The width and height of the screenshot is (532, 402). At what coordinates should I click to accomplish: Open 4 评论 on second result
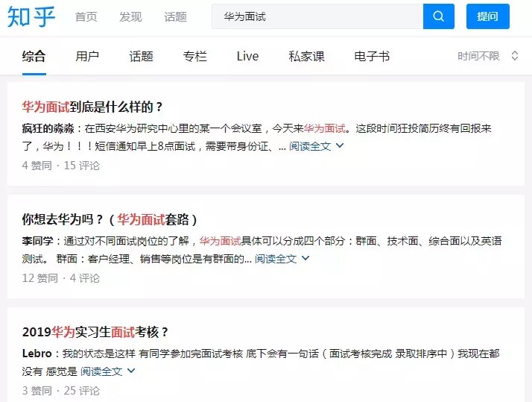click(x=85, y=278)
